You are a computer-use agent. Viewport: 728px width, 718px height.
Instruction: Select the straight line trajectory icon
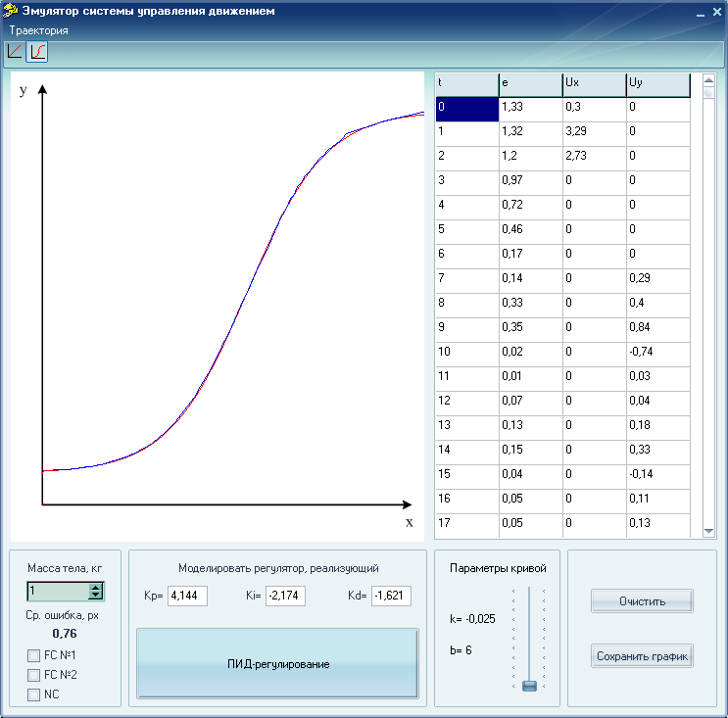click(15, 51)
